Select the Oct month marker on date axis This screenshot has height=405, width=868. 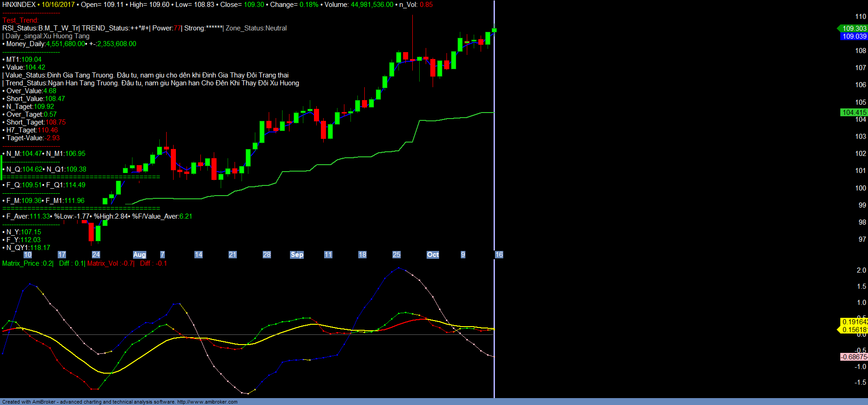coord(433,255)
